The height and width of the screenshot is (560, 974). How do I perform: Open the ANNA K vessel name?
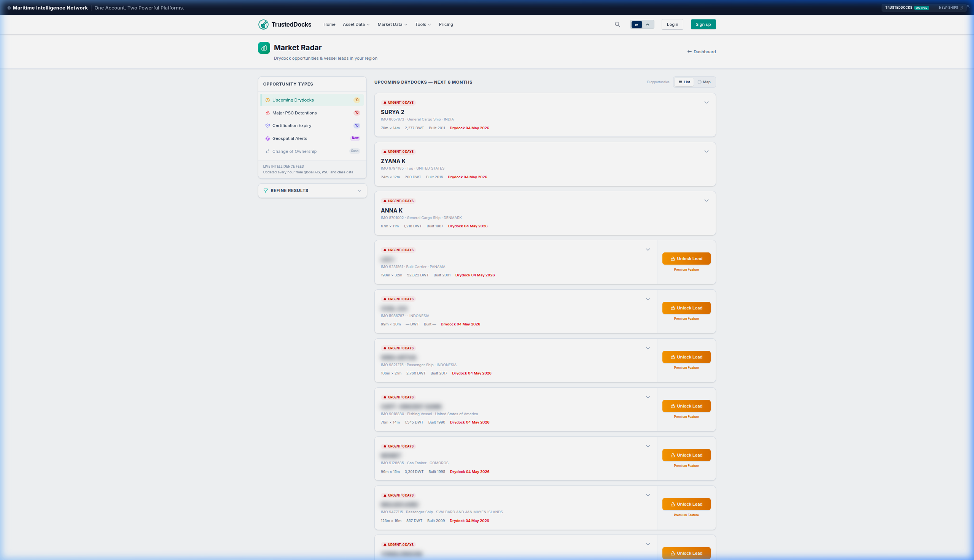point(392,210)
